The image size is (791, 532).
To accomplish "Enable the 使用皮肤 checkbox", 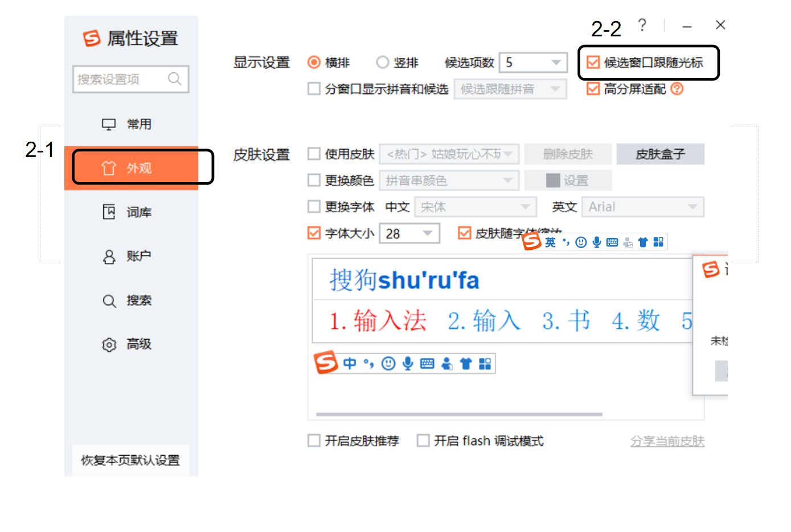I will pos(314,154).
